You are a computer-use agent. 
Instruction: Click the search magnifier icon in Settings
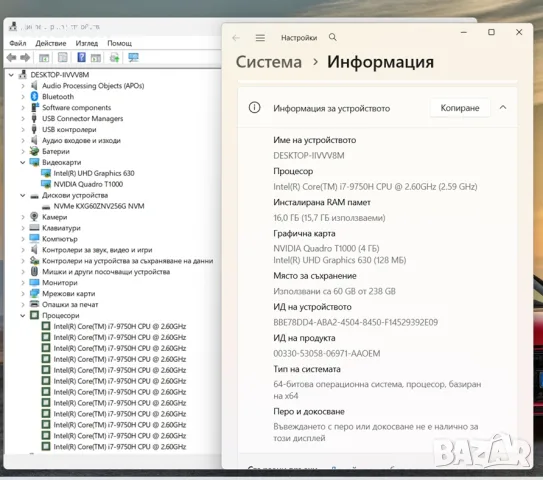click(332, 37)
